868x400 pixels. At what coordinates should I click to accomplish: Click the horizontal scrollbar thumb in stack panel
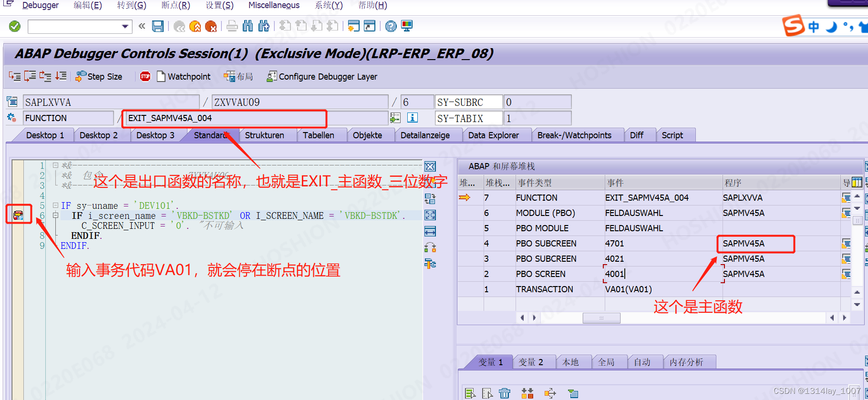coord(601,318)
